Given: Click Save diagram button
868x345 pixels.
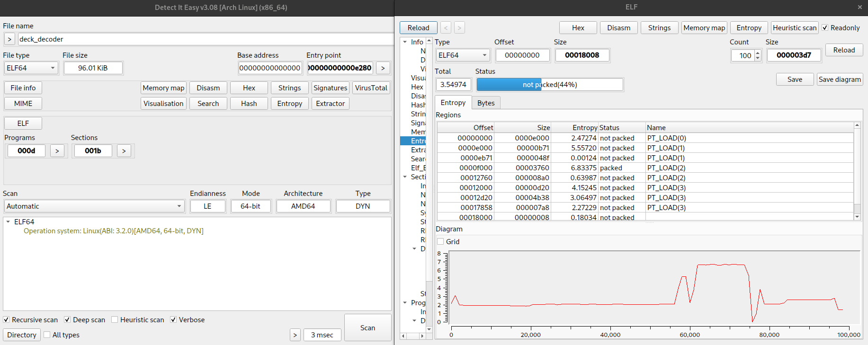Looking at the screenshot, I should pos(840,80).
